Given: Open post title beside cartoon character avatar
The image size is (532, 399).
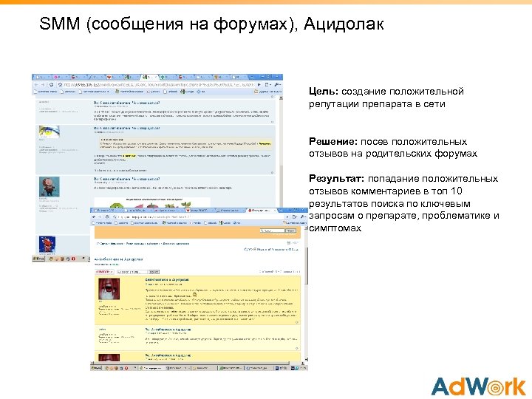Looking at the screenshot, I should (x=126, y=179).
